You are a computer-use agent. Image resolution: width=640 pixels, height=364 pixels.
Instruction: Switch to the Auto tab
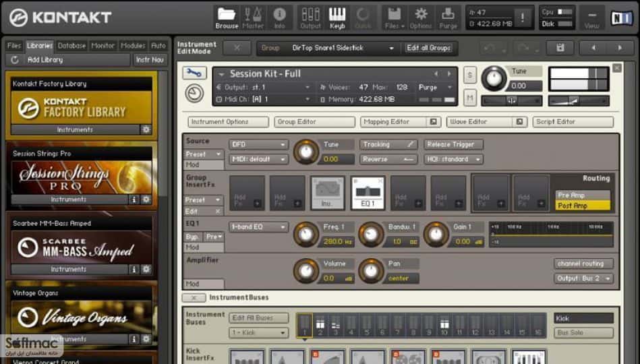[158, 45]
